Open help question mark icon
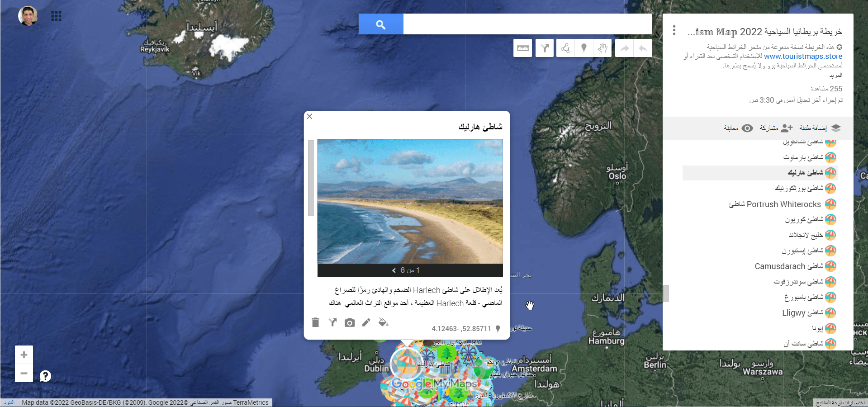The width and height of the screenshot is (868, 407). click(x=45, y=376)
